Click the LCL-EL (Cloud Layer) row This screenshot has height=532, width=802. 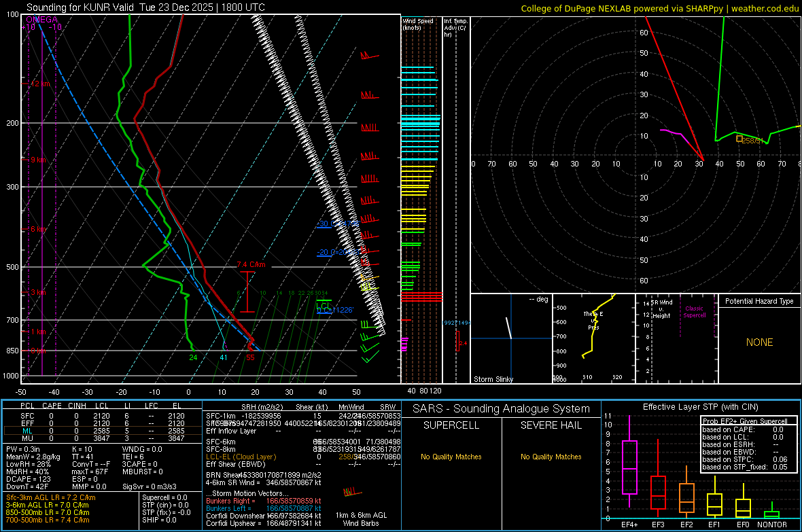click(x=303, y=457)
